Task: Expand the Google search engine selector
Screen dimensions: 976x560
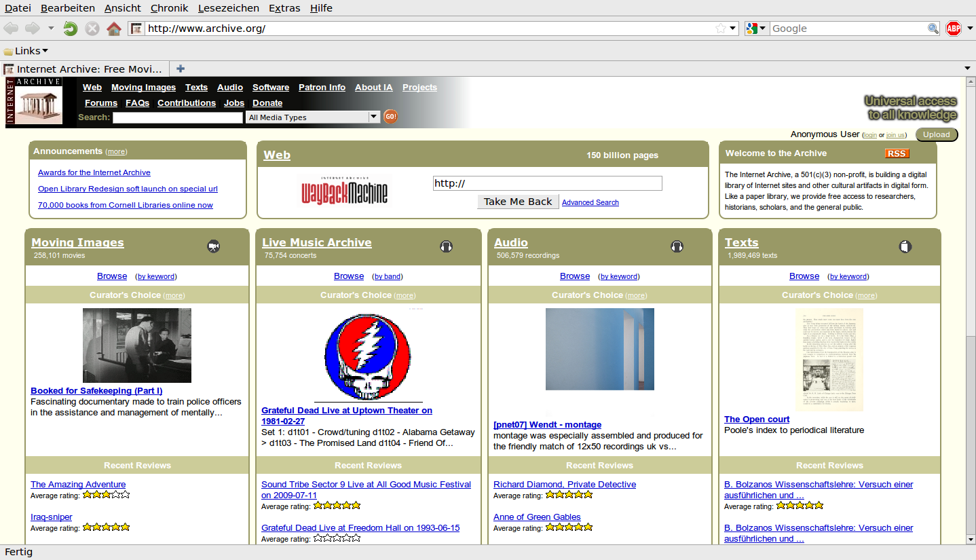Action: pos(756,29)
